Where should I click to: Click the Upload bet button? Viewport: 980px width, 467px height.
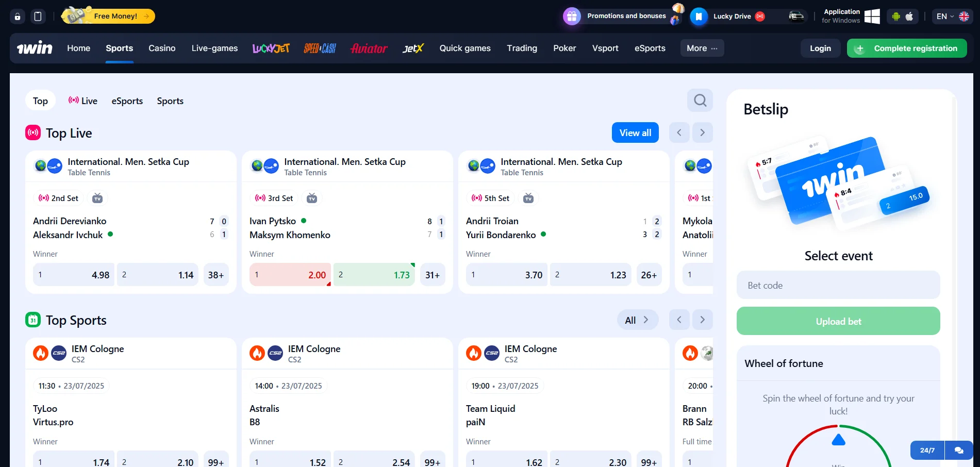coord(838,321)
